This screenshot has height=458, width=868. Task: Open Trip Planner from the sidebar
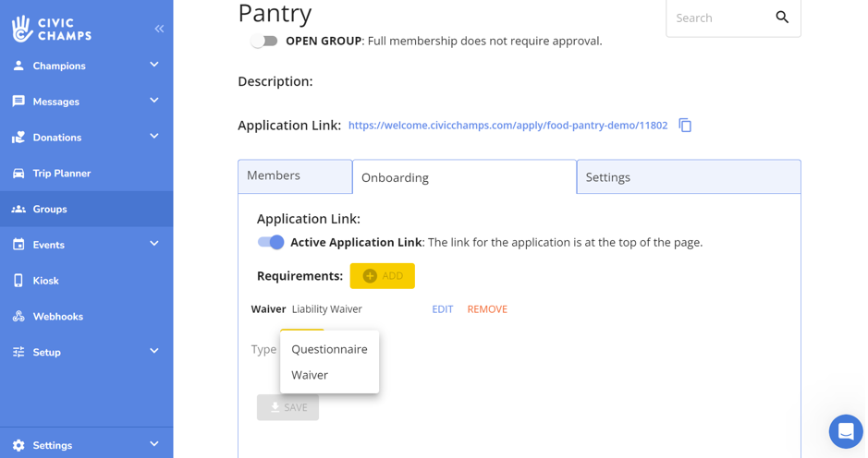(x=61, y=174)
